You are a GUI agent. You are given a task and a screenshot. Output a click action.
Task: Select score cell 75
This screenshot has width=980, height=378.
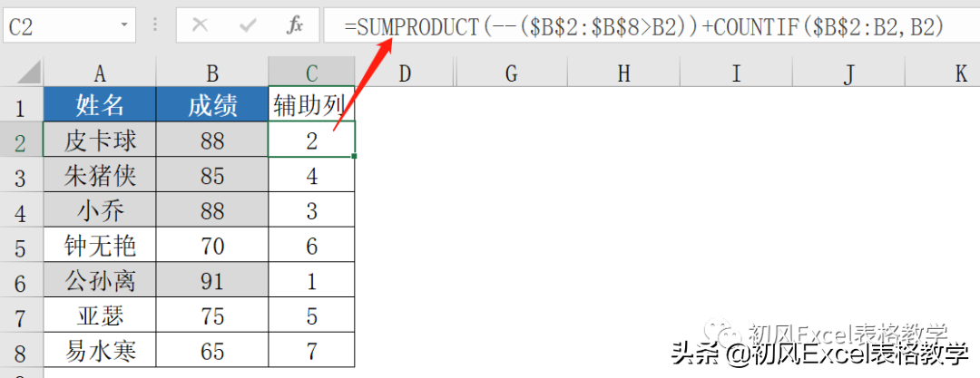coord(211,315)
